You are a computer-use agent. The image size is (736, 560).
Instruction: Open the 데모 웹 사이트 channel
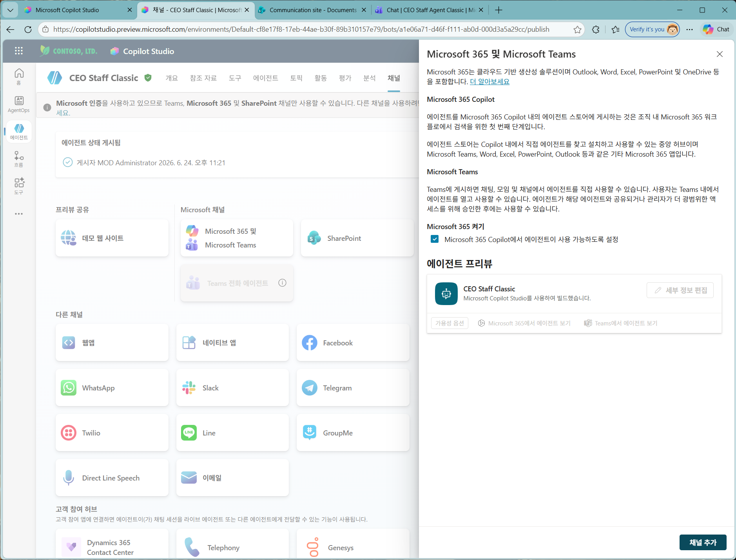pos(112,238)
